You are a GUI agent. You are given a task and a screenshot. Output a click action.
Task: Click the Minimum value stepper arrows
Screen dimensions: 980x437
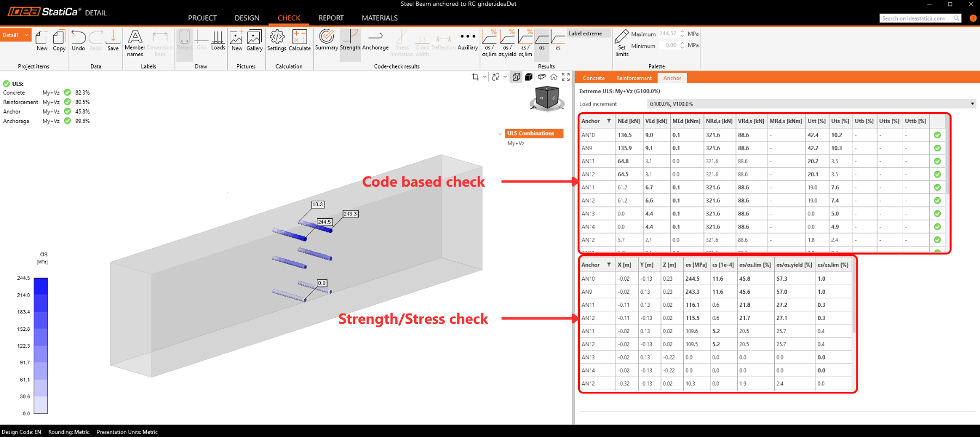[x=682, y=46]
